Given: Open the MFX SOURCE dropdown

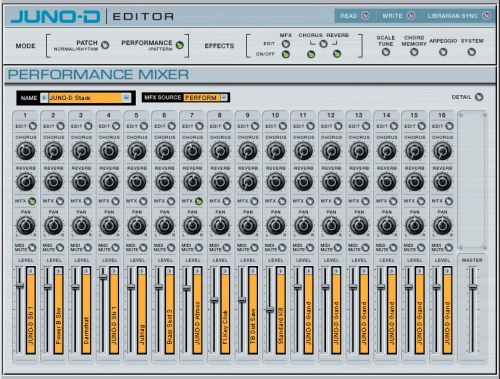Looking at the screenshot, I should pyautogui.click(x=224, y=97).
